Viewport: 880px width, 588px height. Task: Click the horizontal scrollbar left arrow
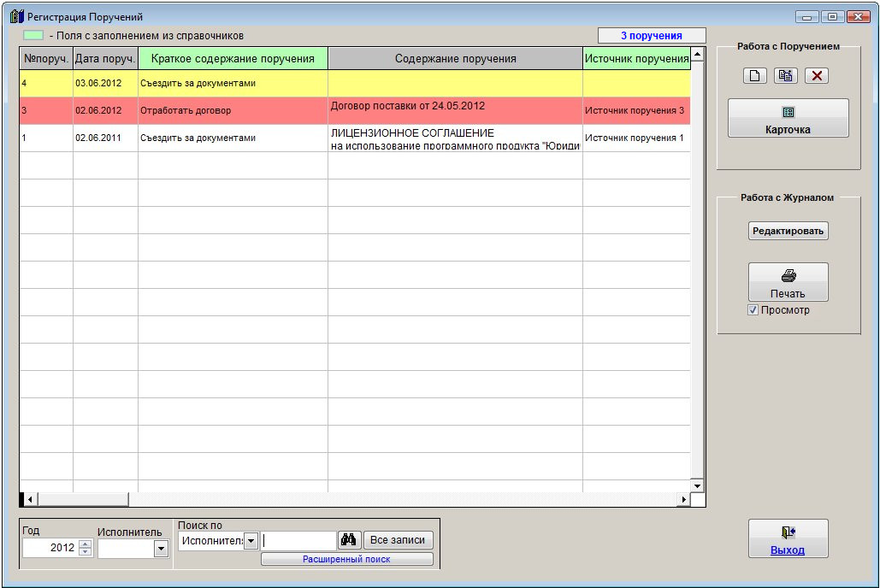click(30, 499)
